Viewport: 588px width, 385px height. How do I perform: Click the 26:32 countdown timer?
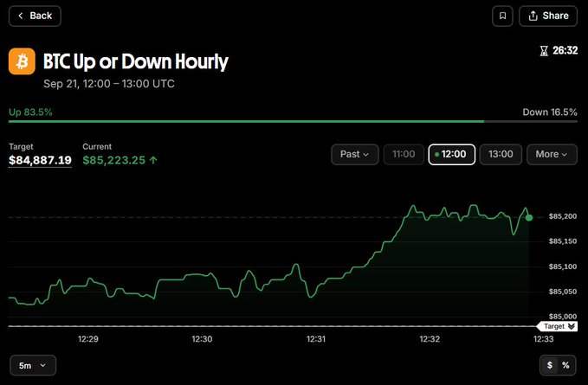565,50
